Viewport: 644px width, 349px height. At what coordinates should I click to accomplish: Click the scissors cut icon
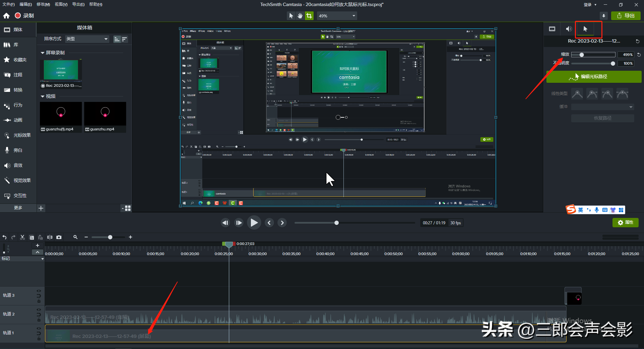pyautogui.click(x=22, y=237)
